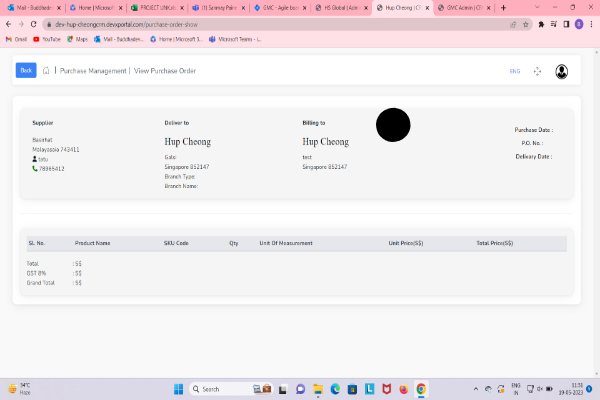This screenshot has height=400, width=600.
Task: Open the Purchase Management breadcrumb link
Action: pos(92,71)
